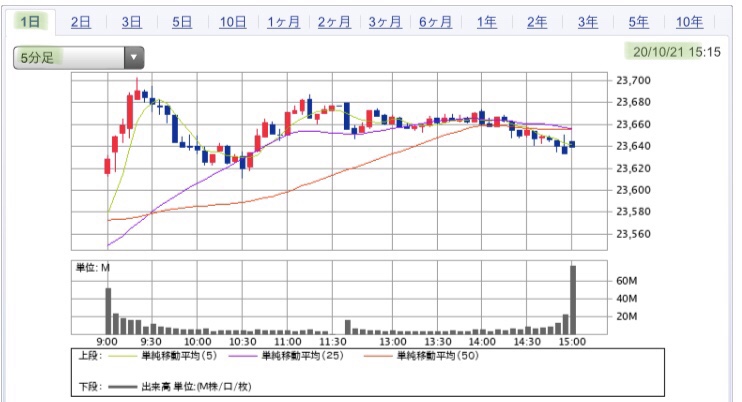Click the 20/10/21 15:15 timestamp
Image resolution: width=742 pixels, height=402 pixels.
tap(676, 52)
